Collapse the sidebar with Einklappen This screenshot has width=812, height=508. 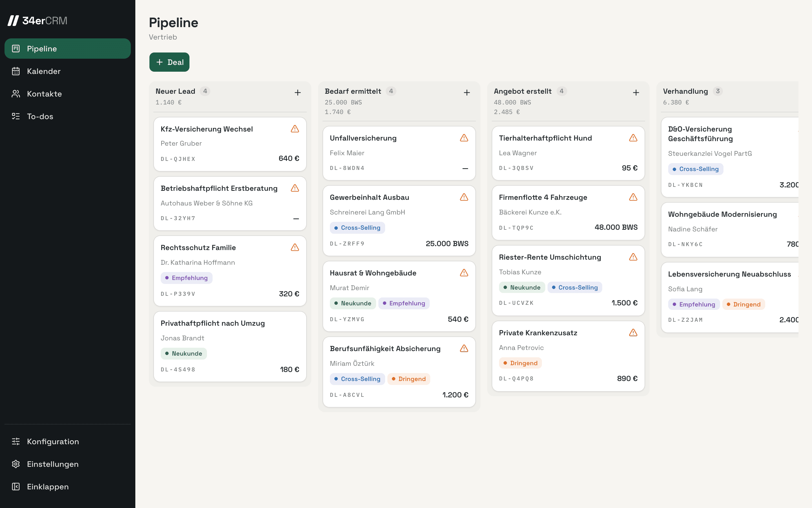[x=67, y=487]
